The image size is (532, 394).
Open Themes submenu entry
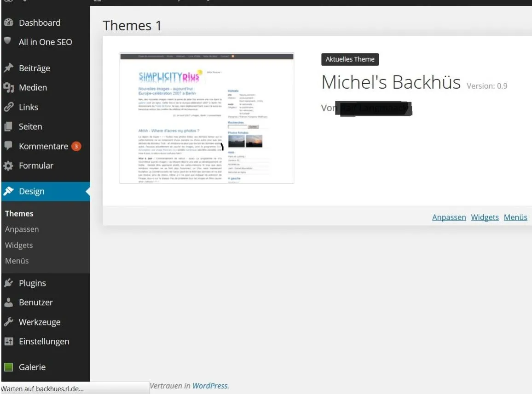coord(19,214)
